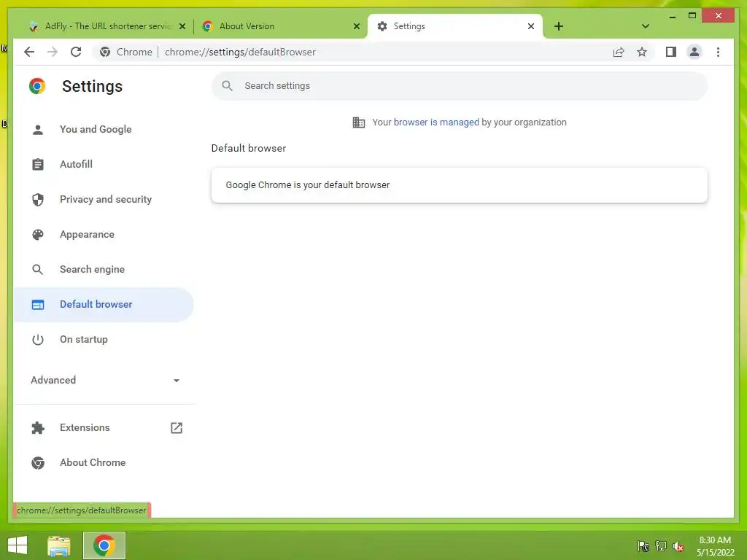This screenshot has width=747, height=560.
Task: Click the Search engine magnifier icon
Action: [x=38, y=270]
